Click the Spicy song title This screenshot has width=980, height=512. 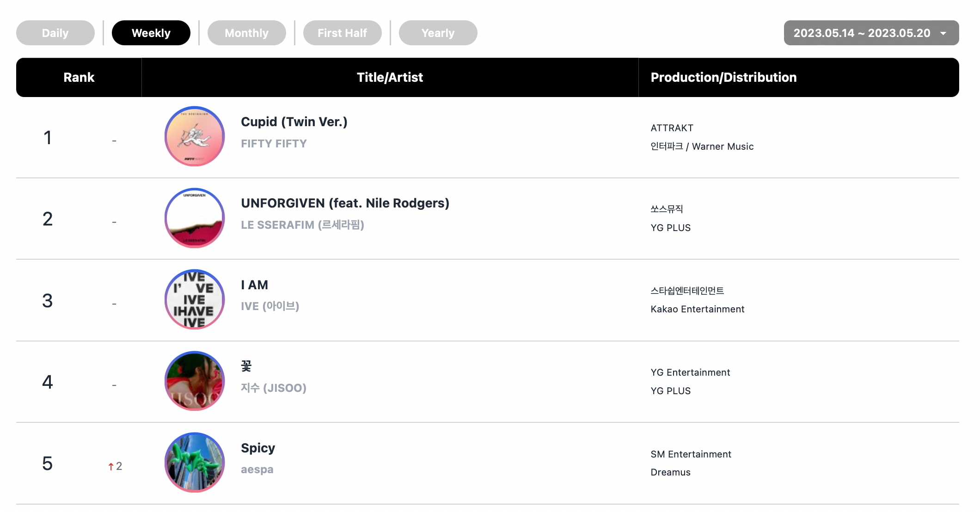click(258, 448)
